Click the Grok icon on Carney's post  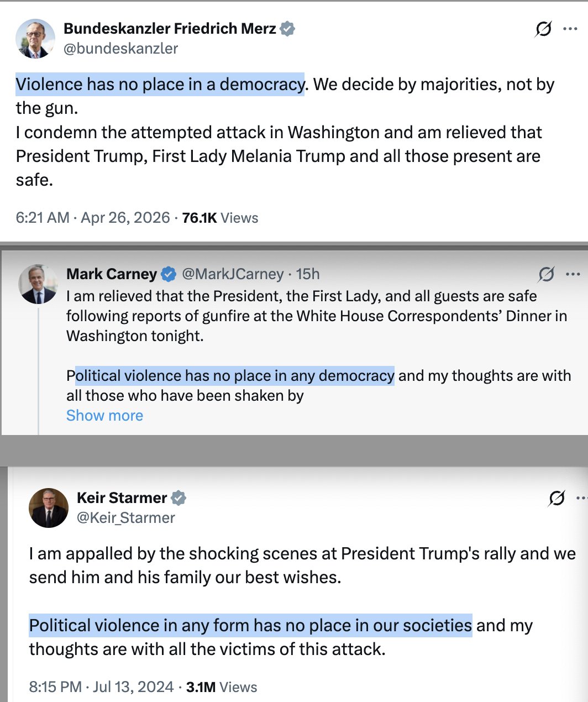(546, 274)
